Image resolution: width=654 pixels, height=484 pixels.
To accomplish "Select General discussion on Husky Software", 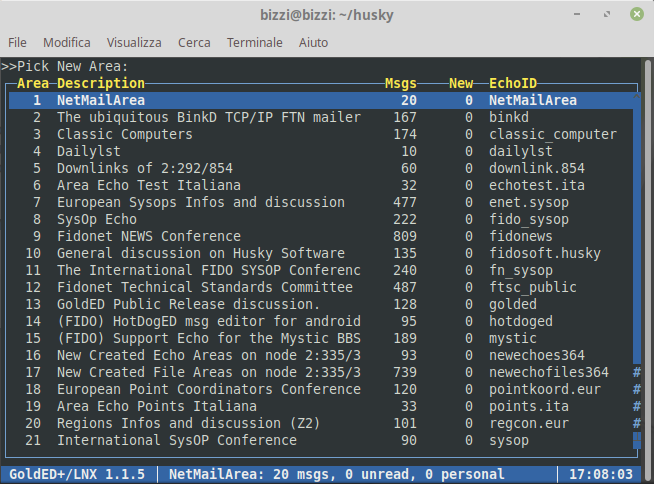I will pyautogui.click(x=201, y=253).
